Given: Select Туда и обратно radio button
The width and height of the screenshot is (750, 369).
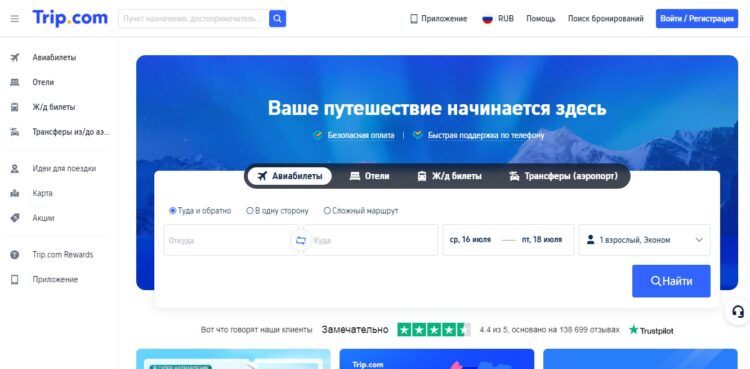Looking at the screenshot, I should click(x=173, y=211).
